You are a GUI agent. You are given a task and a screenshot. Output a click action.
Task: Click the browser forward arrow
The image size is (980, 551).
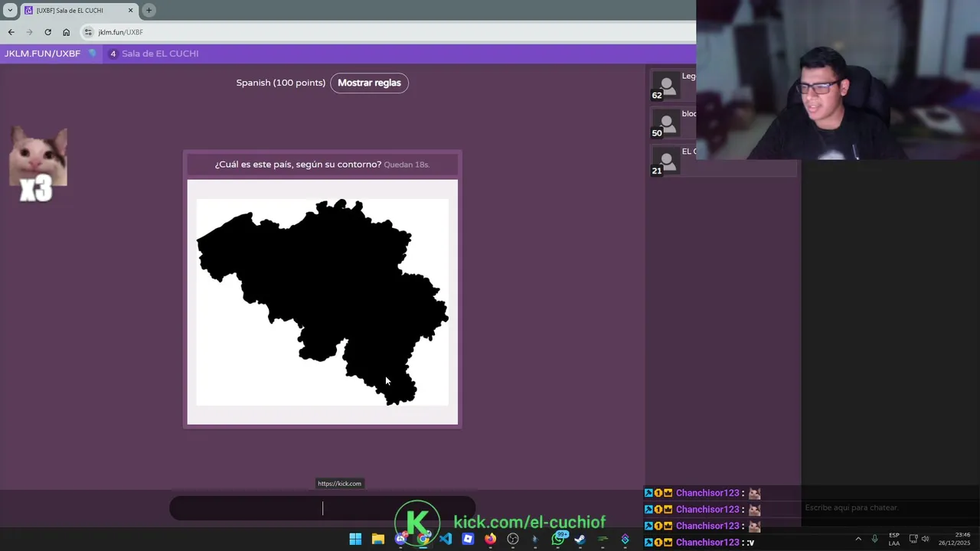click(x=29, y=32)
